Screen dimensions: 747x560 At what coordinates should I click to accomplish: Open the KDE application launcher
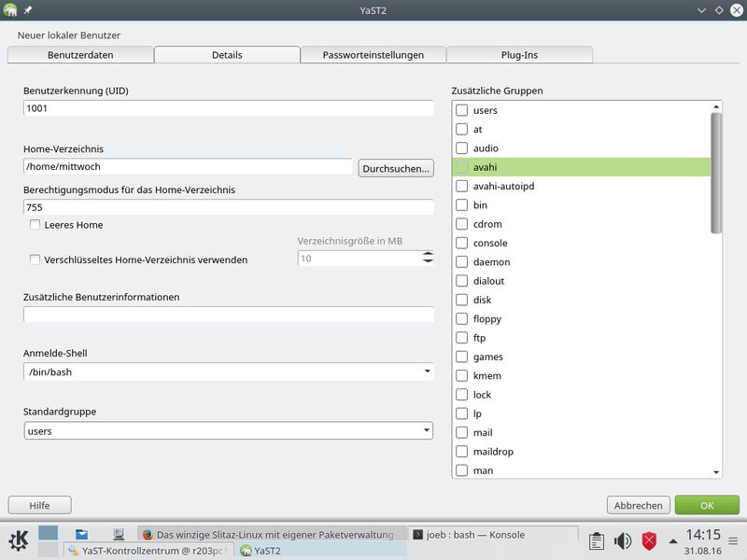(x=19, y=540)
